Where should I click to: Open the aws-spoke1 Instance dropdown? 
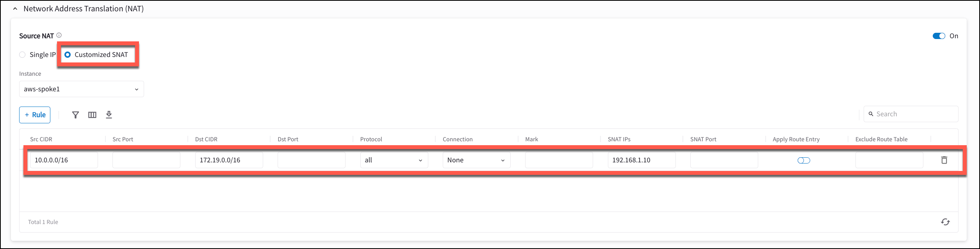pos(81,89)
